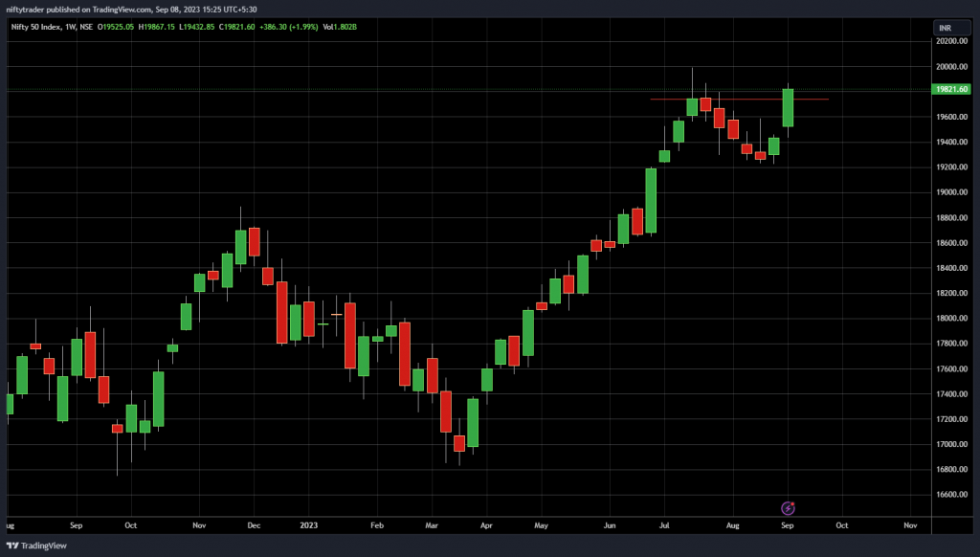Click the Jun label on time axis
This screenshot has height=557, width=980.
click(x=610, y=525)
